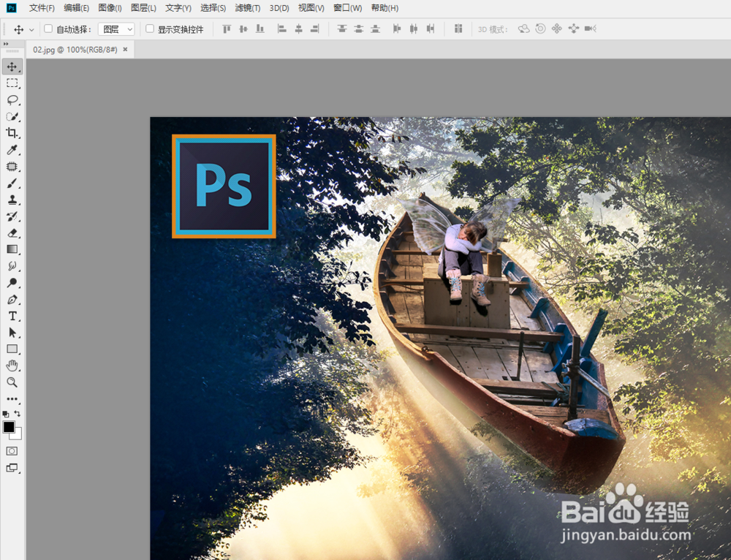Image resolution: width=731 pixels, height=560 pixels.
Task: Click the align vertical centers button
Action: [x=243, y=29]
